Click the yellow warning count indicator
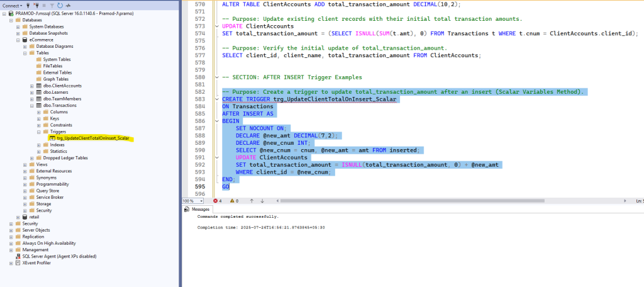This screenshot has width=644, height=287. coord(234,201)
